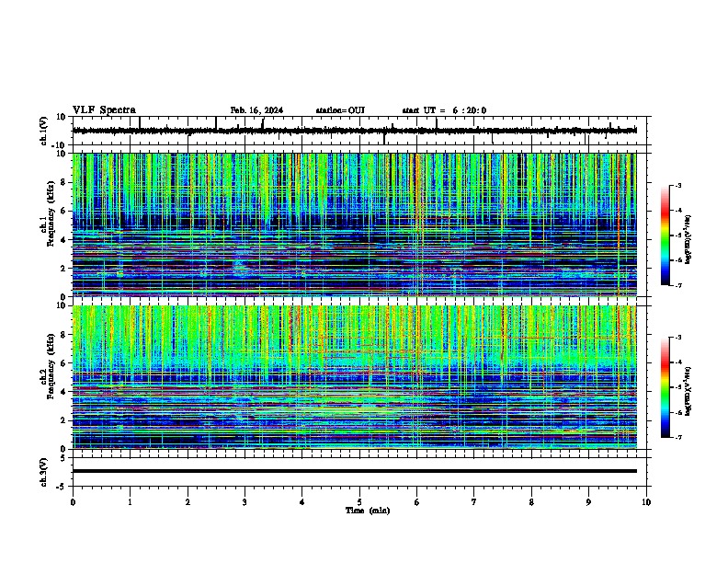This screenshot has width=728, height=563.
Task: Click the ch.2 spectrogram color scale bar
Action: 665,387
